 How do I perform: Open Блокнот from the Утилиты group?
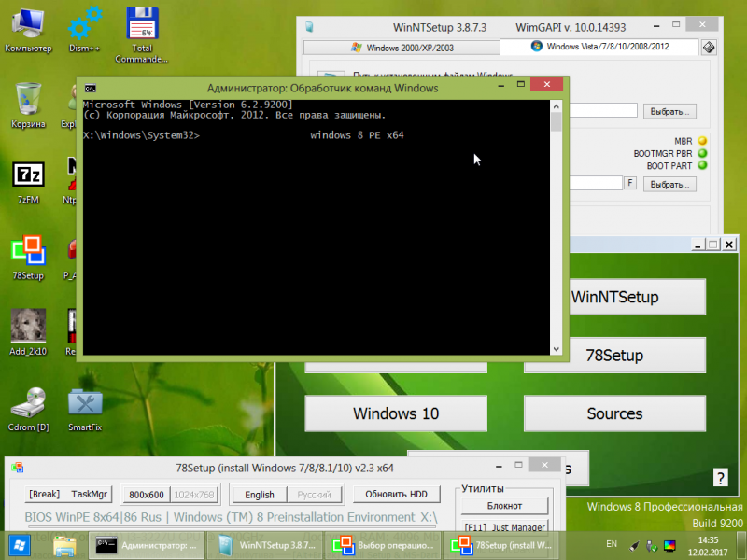tap(504, 506)
